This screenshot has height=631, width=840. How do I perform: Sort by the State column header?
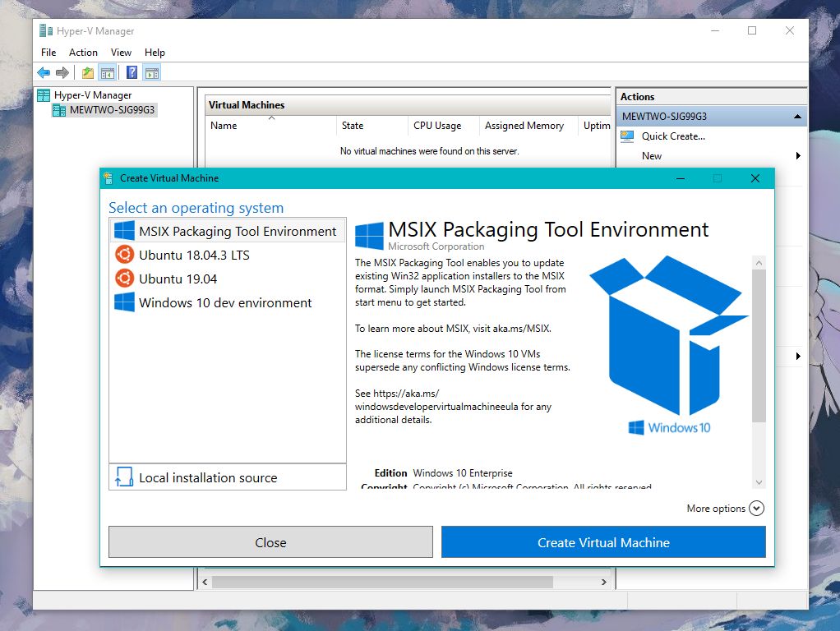[372, 126]
